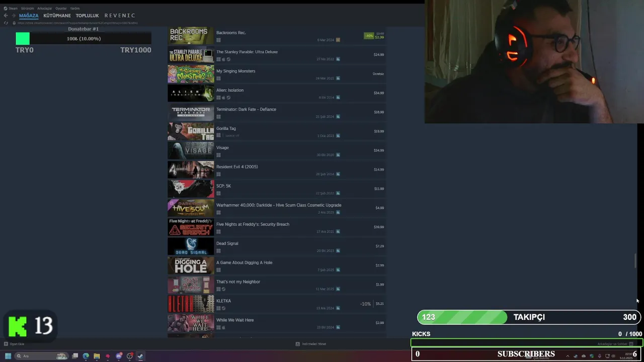Open the Steam menu
Screen dimensions: 644x362
[11, 8]
